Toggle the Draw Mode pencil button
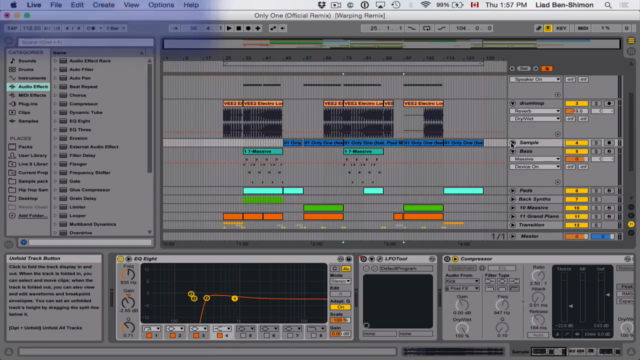This screenshot has height=360, width=640. tap(538, 28)
